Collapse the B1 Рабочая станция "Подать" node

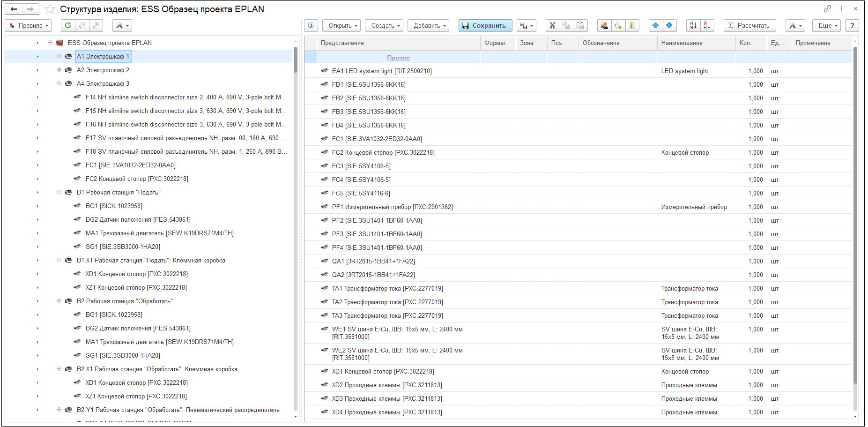pyautogui.click(x=59, y=192)
